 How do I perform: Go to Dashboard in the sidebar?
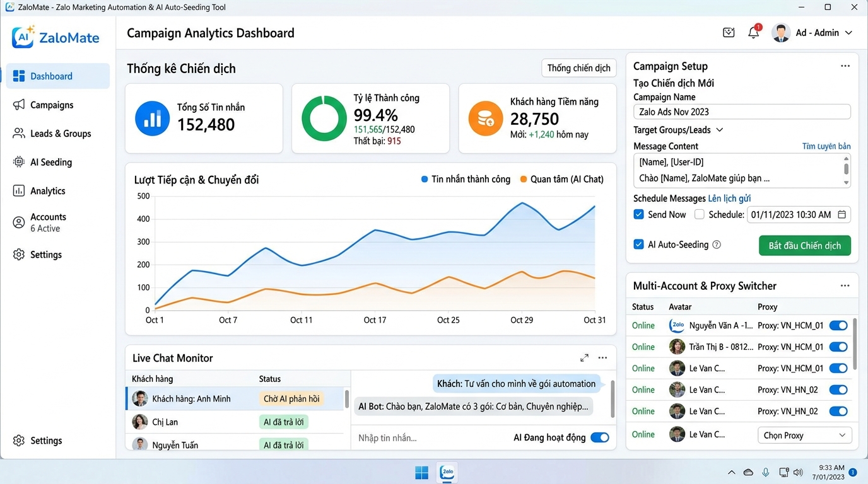(58, 76)
